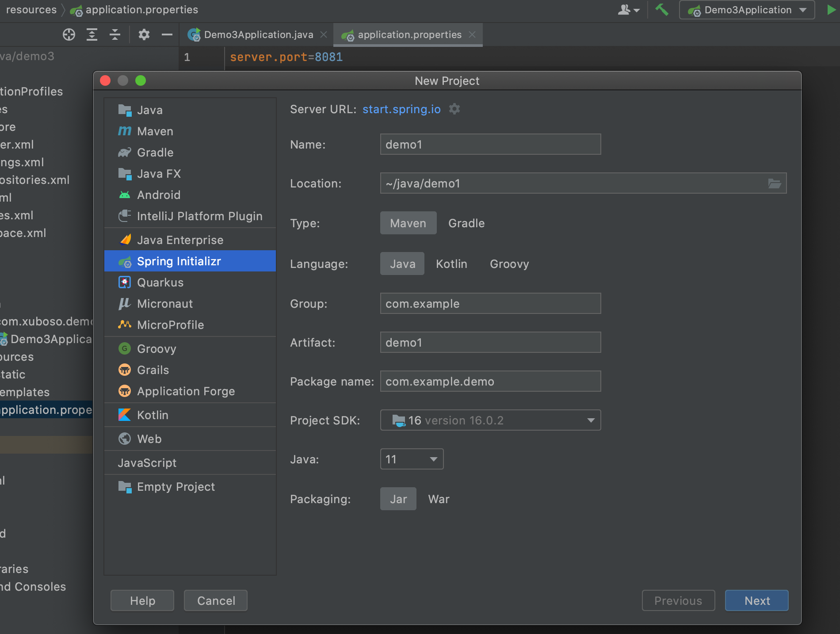Viewport: 840px width, 634px height.
Task: Open the Demo3Application run configuration dropdown
Action: click(747, 10)
